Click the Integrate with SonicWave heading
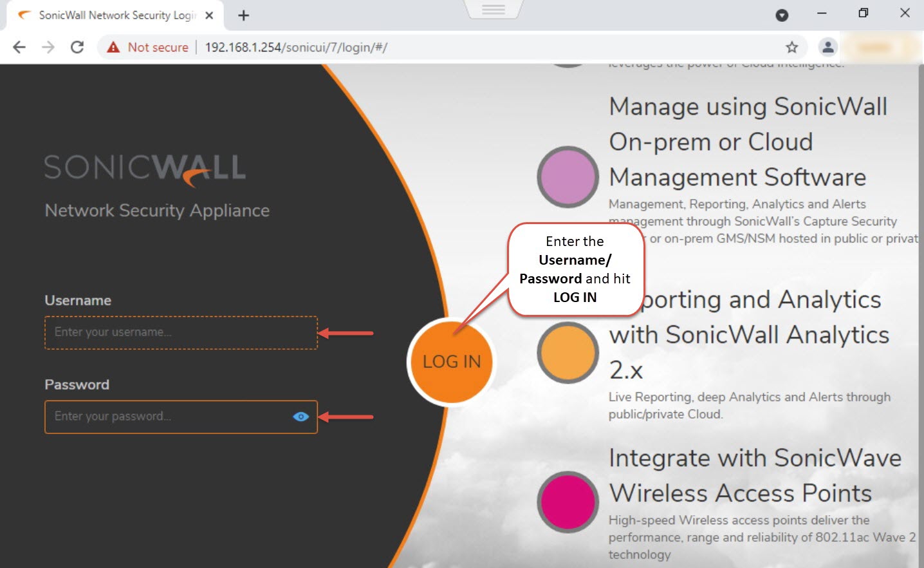 [755, 458]
